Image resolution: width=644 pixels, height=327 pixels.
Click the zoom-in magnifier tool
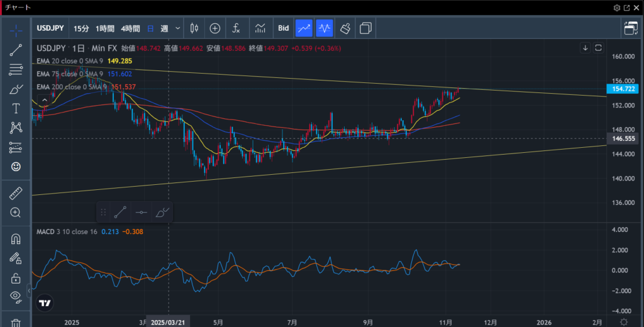(16, 213)
